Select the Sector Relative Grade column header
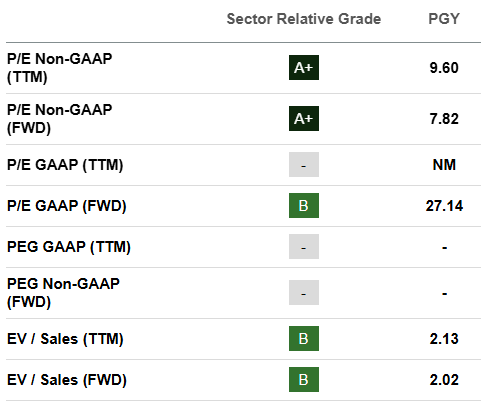Screen dimensions: 481x407 [304, 19]
